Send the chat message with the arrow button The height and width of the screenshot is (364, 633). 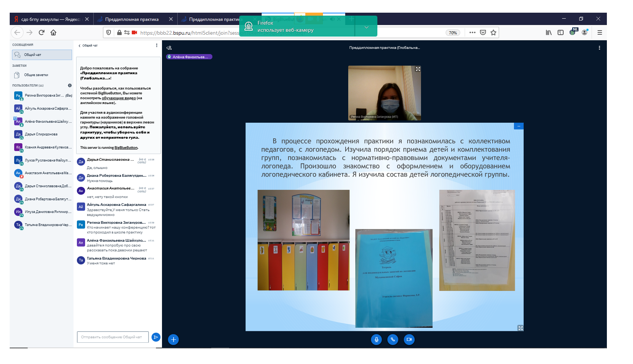pos(156,337)
